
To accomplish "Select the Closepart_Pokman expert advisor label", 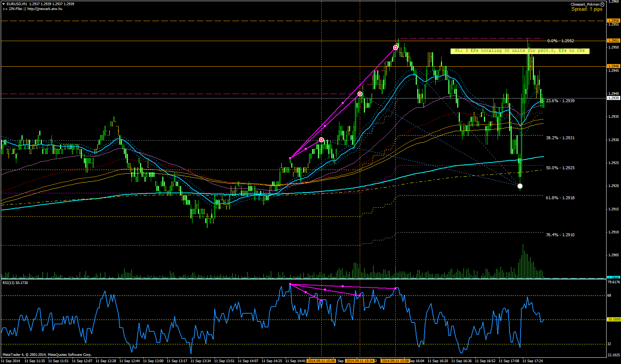I will point(585,4).
